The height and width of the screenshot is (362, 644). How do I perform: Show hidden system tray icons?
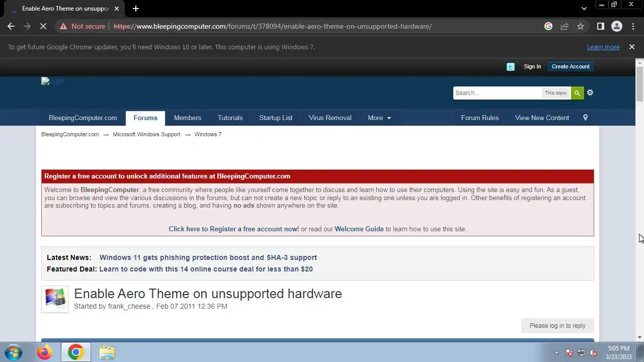click(x=556, y=352)
